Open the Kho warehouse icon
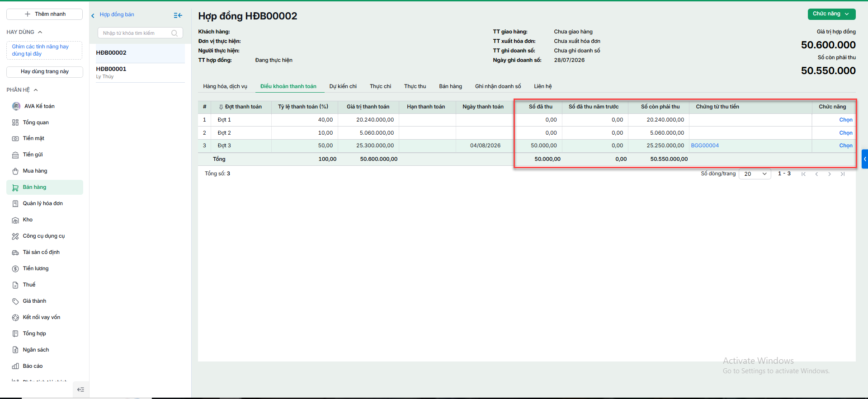 (x=15, y=220)
